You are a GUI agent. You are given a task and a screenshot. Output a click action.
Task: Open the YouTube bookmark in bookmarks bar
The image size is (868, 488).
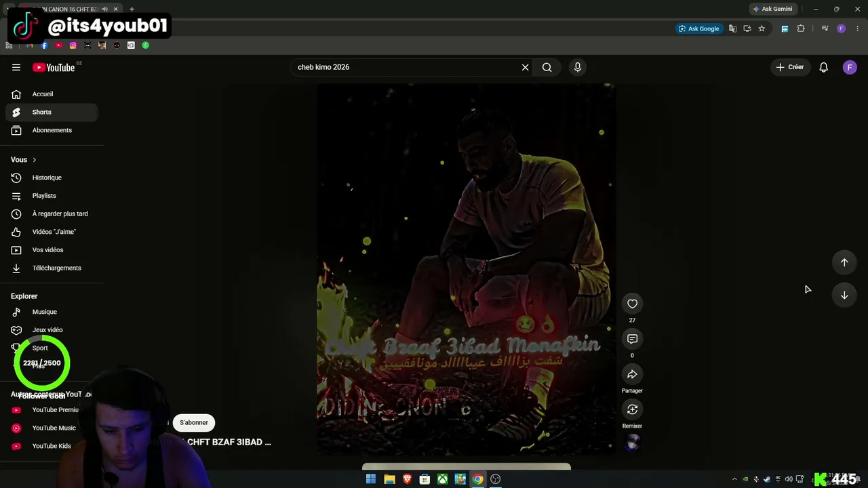click(x=59, y=45)
